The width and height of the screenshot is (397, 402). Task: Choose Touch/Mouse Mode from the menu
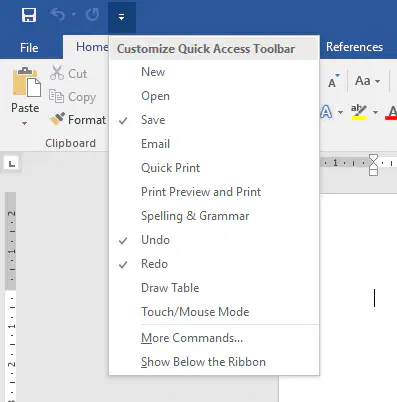point(214,312)
